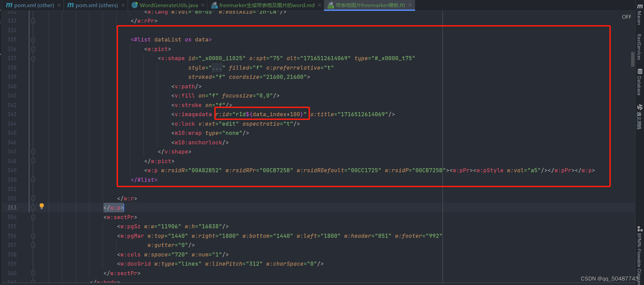Collapse the v:shape block at line 337
The image size is (644, 285).
33,58
